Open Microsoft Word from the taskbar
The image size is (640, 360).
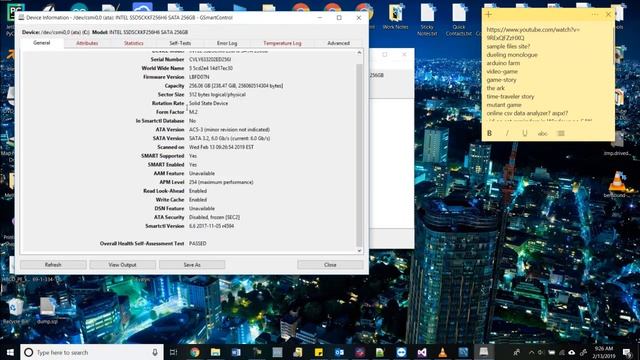tap(236, 352)
